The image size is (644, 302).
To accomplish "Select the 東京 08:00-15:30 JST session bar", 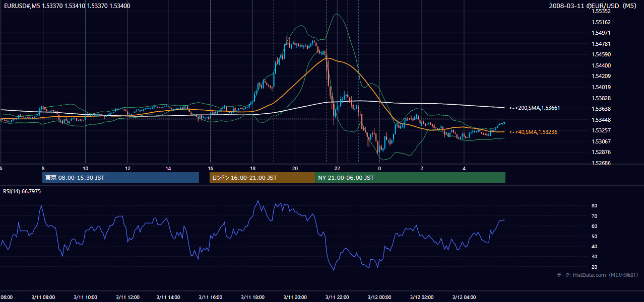I will tap(121, 178).
